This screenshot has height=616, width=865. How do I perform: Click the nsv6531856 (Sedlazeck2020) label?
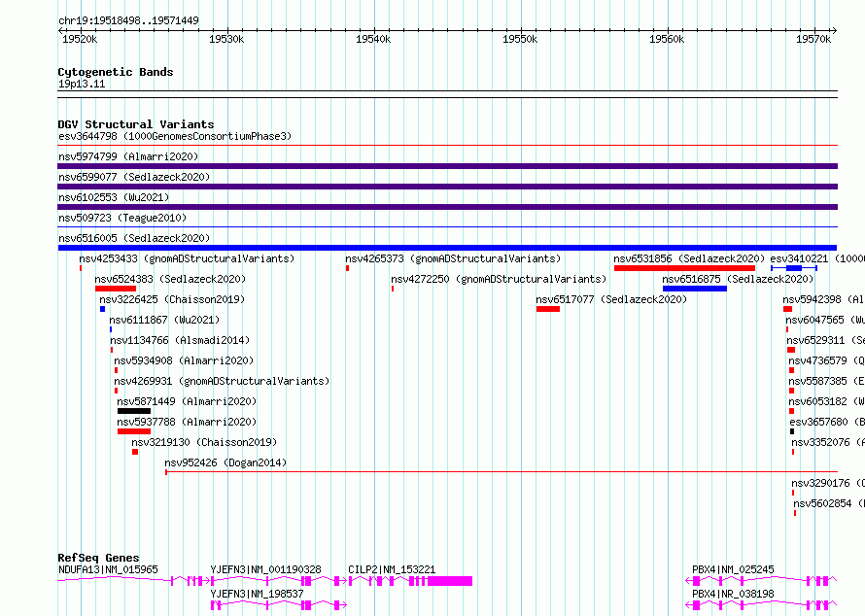(689, 258)
